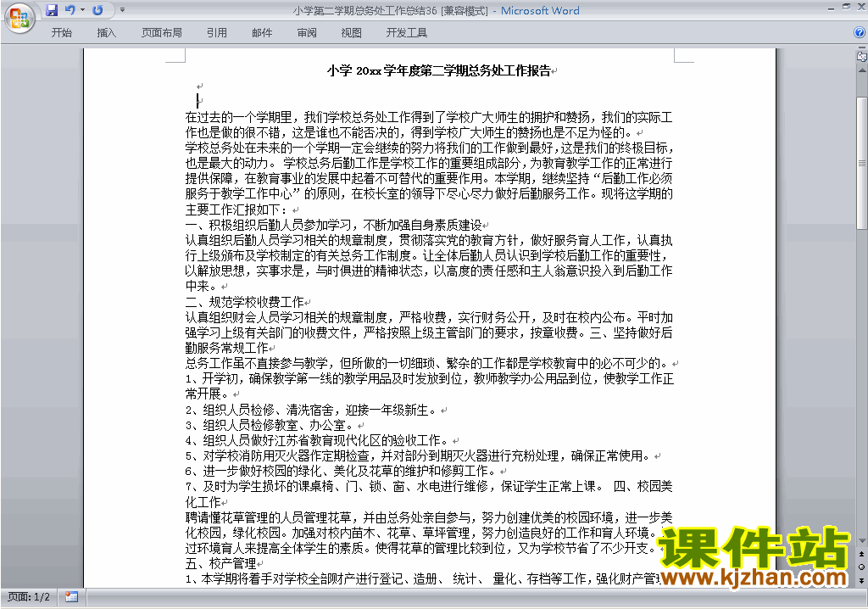Minimize the Word window
The image size is (868, 609).
831,8
